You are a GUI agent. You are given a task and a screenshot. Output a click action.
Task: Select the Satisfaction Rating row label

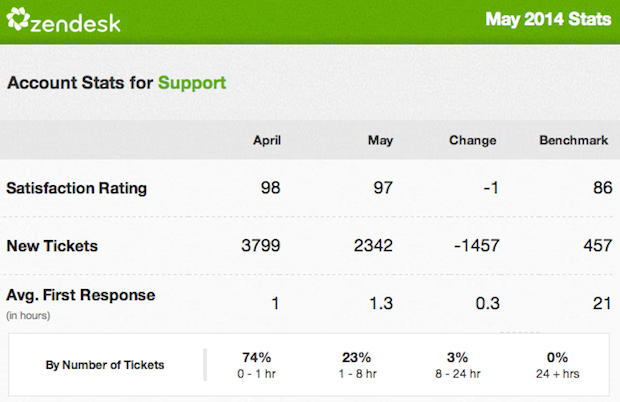click(x=77, y=188)
